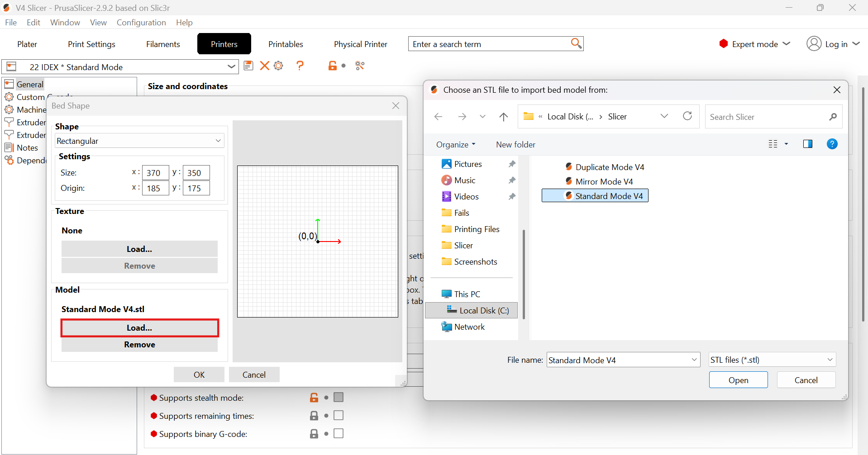The height and width of the screenshot is (455, 868).
Task: Expand the Expert mode dropdown
Action: [787, 43]
